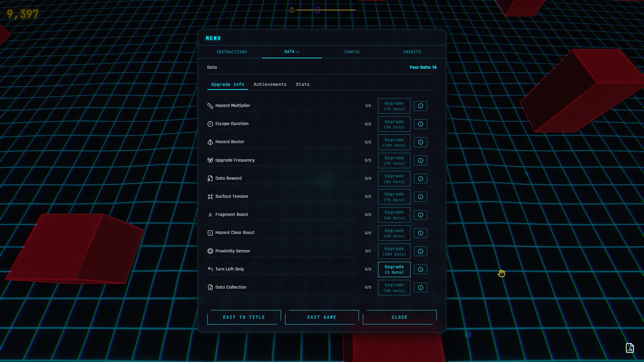
Task: Click the progress marker on top bar
Action: 317,10
